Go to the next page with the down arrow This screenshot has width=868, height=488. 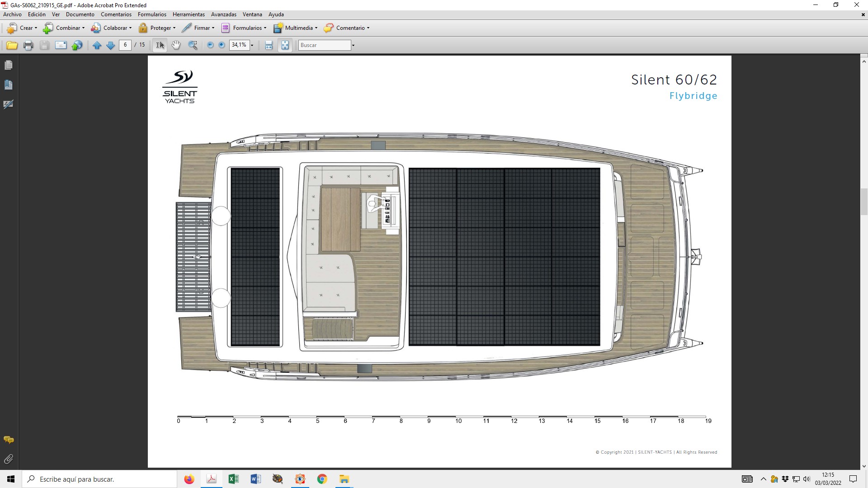click(x=110, y=45)
